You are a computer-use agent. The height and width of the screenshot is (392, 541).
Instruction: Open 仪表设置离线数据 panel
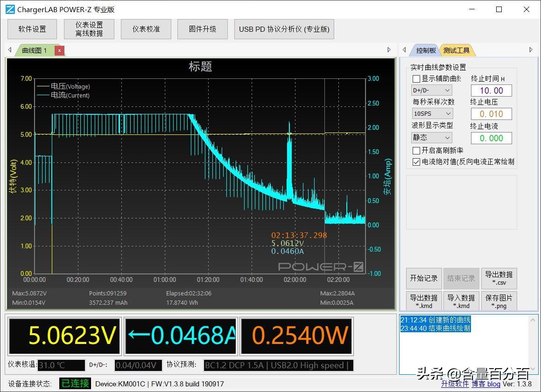89,28
